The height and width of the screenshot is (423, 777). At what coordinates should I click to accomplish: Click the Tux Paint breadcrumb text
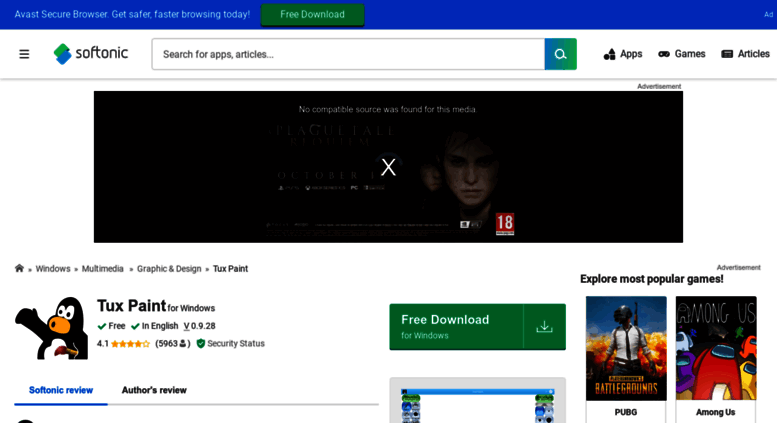tap(230, 268)
